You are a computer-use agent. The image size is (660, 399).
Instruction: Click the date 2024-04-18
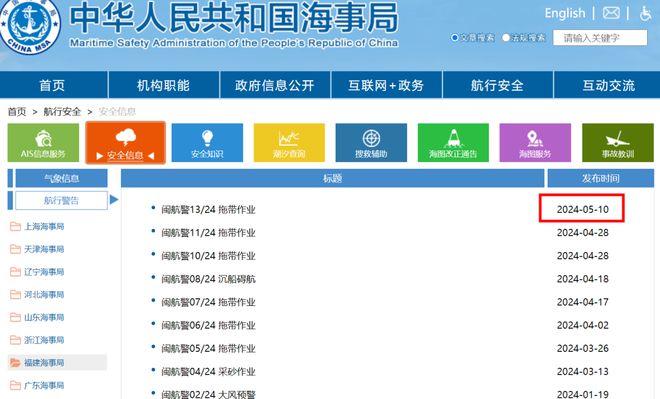click(x=583, y=279)
